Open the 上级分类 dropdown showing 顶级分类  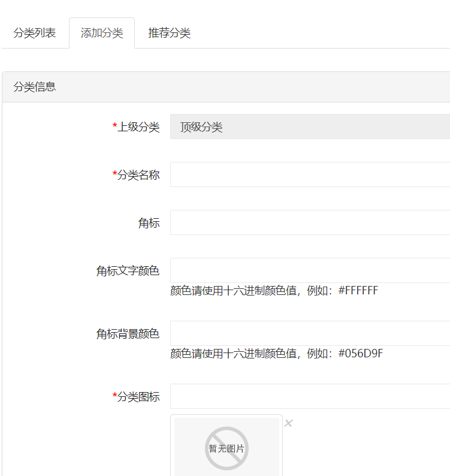(310, 126)
